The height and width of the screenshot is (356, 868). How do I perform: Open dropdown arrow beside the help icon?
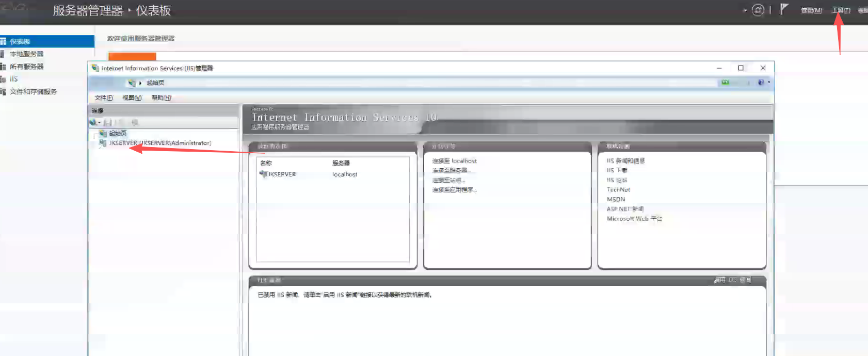click(769, 83)
